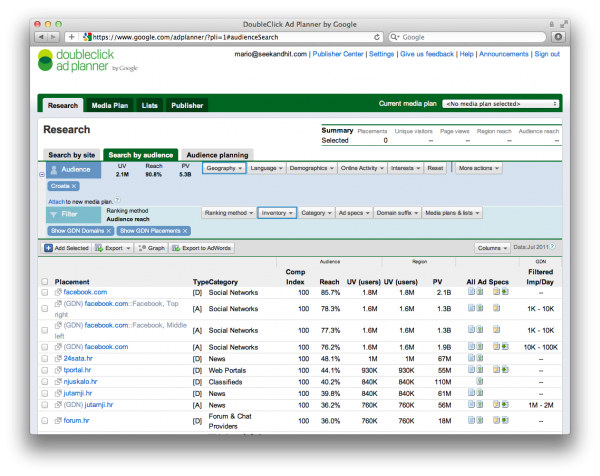Click the Add Selected plus icon

click(x=48, y=248)
